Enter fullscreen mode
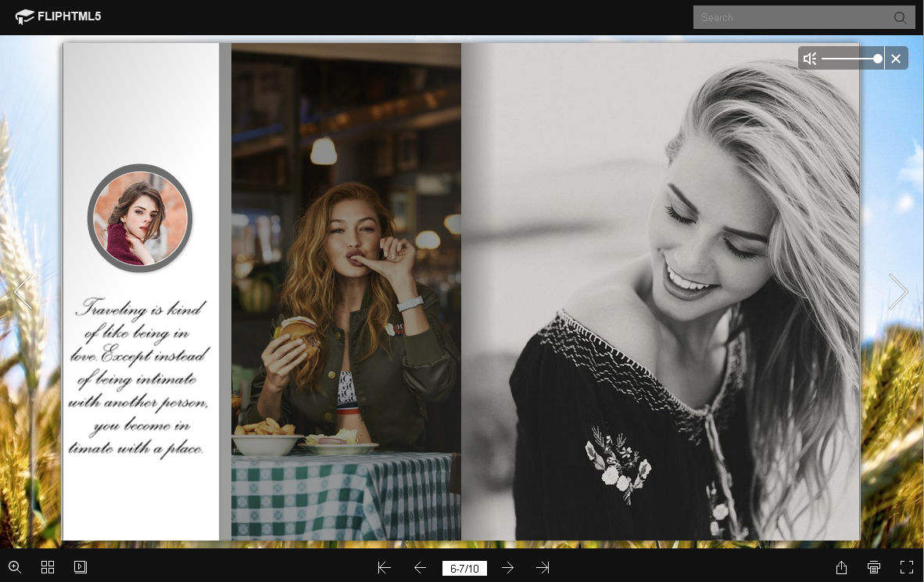924x582 pixels. [907, 568]
